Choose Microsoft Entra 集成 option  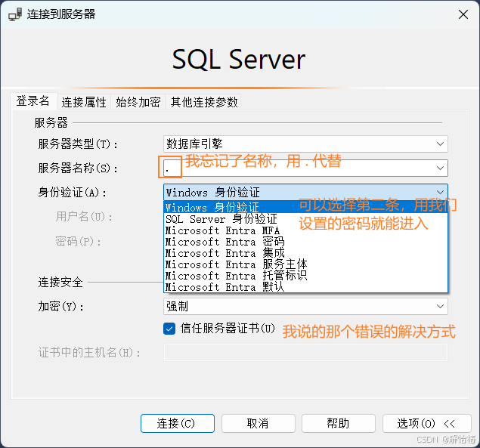(x=305, y=253)
